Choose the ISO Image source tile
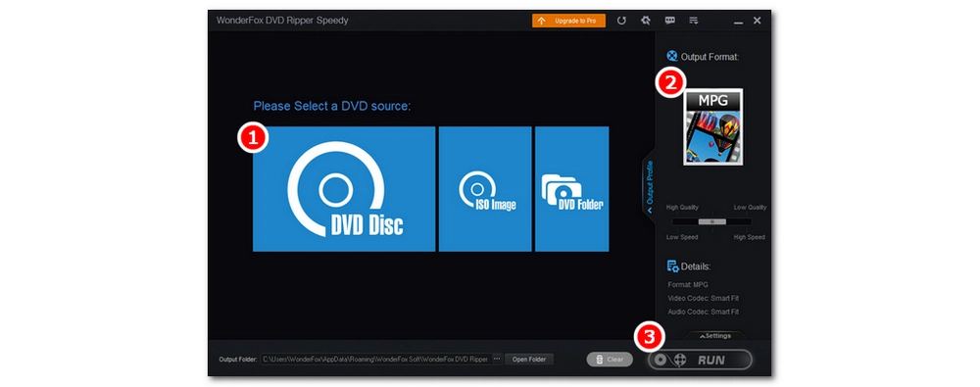The width and height of the screenshot is (980, 387). pyautogui.click(x=485, y=189)
